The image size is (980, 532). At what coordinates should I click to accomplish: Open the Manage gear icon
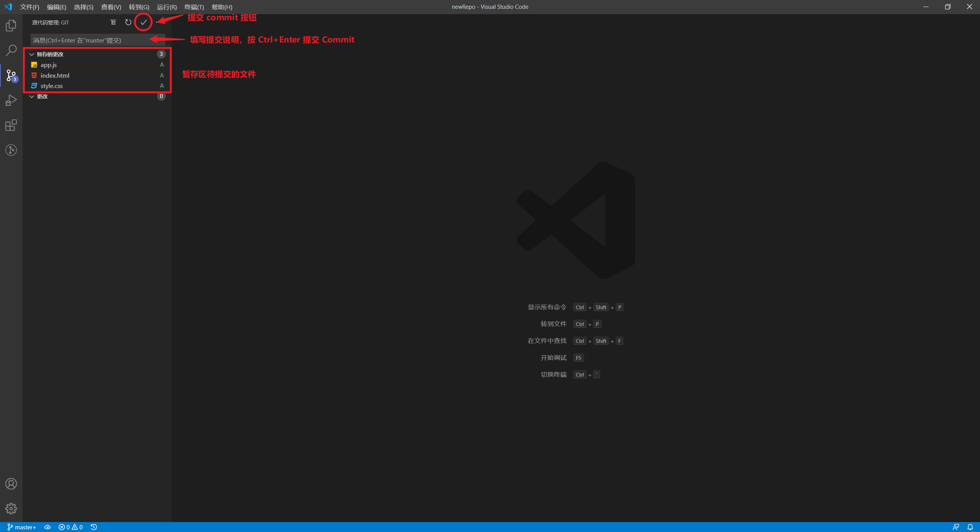(x=11, y=509)
